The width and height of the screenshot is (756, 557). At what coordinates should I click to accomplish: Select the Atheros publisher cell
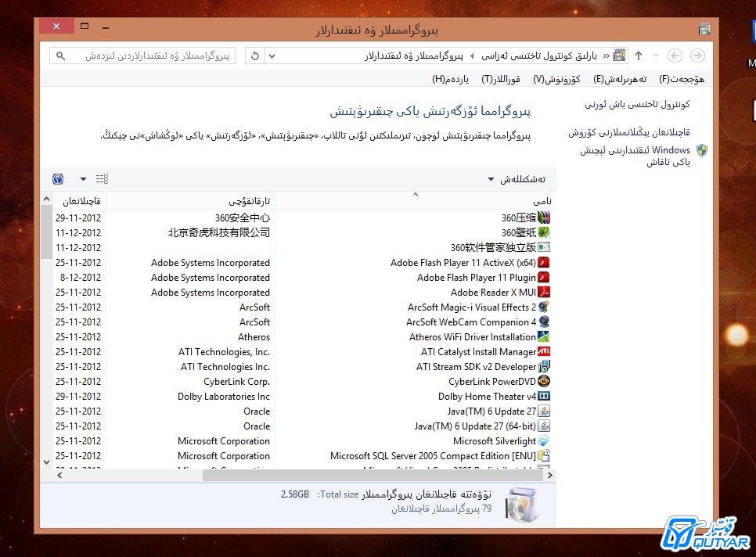pos(254,337)
